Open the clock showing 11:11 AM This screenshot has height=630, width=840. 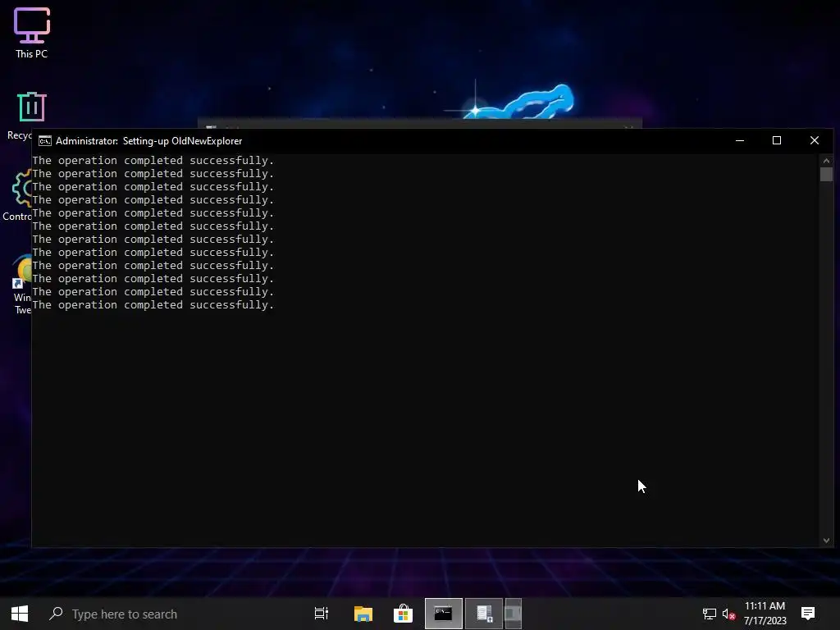[x=765, y=614]
